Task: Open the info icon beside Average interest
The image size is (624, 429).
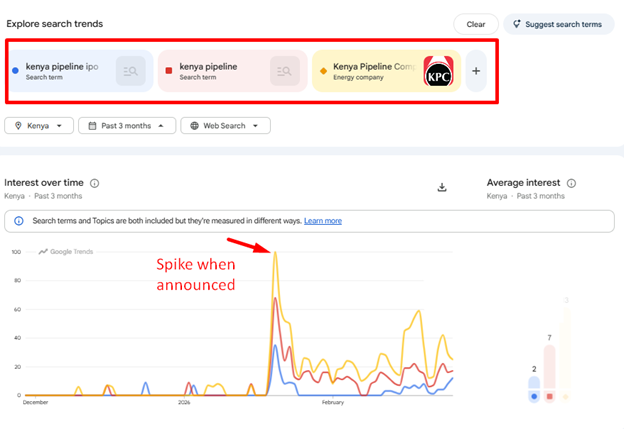Action: (x=571, y=183)
